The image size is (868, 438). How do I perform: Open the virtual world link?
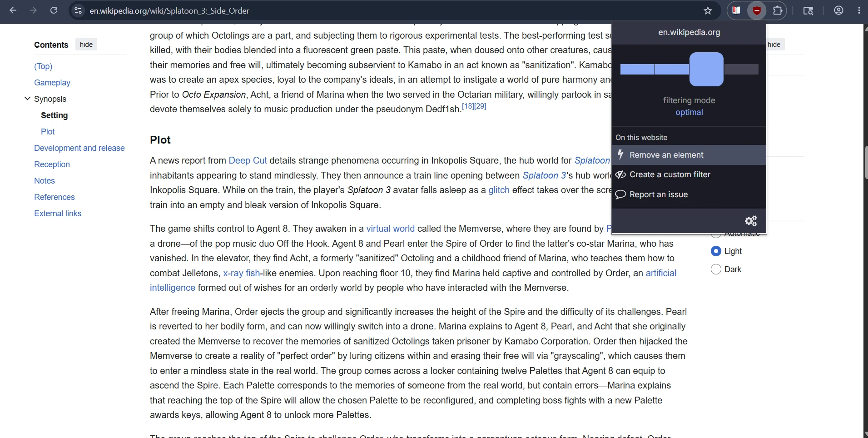391,229
